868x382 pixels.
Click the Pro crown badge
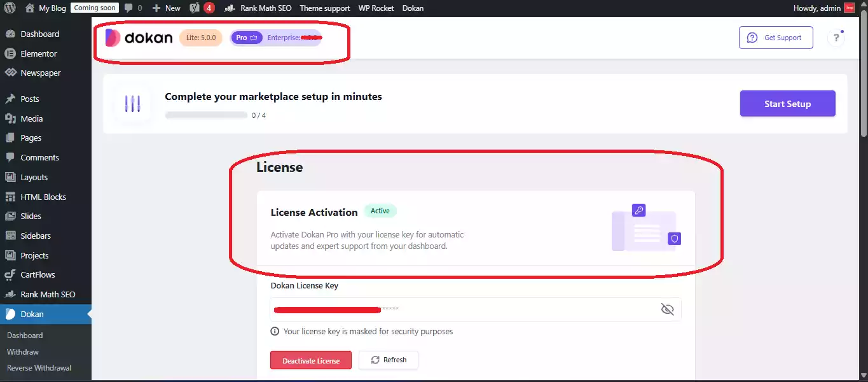pos(246,38)
